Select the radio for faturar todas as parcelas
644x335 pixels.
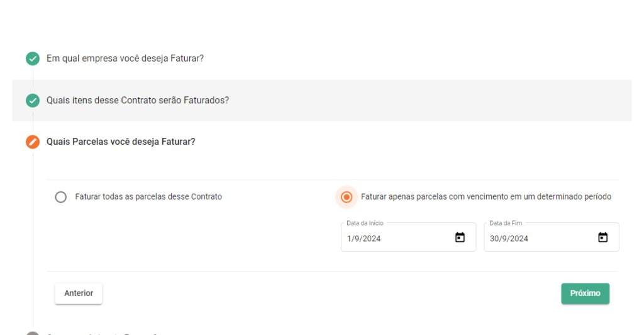tap(61, 197)
